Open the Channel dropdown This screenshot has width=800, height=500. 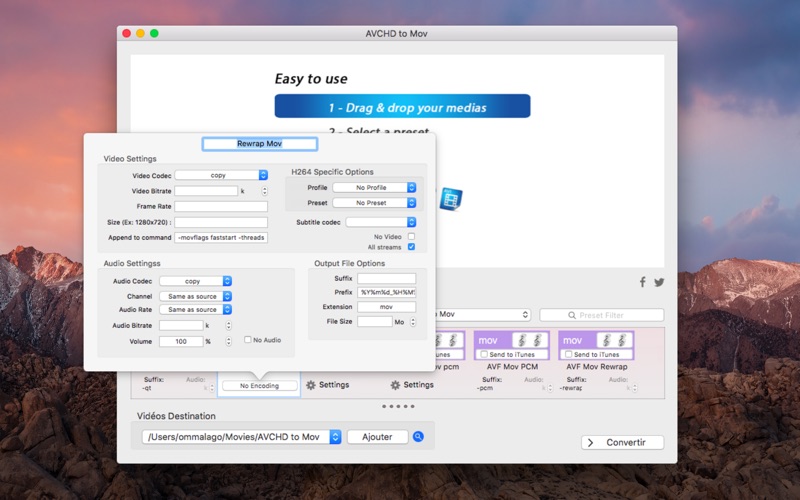[x=195, y=296]
